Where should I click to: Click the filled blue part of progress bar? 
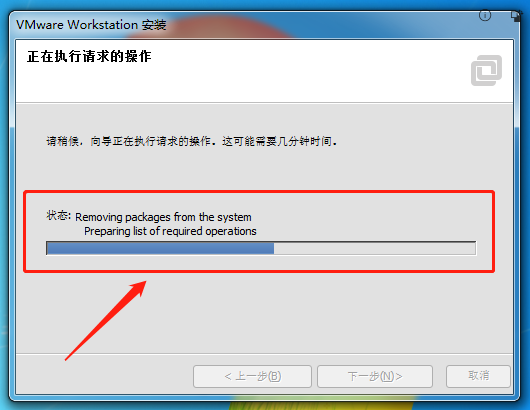160,248
